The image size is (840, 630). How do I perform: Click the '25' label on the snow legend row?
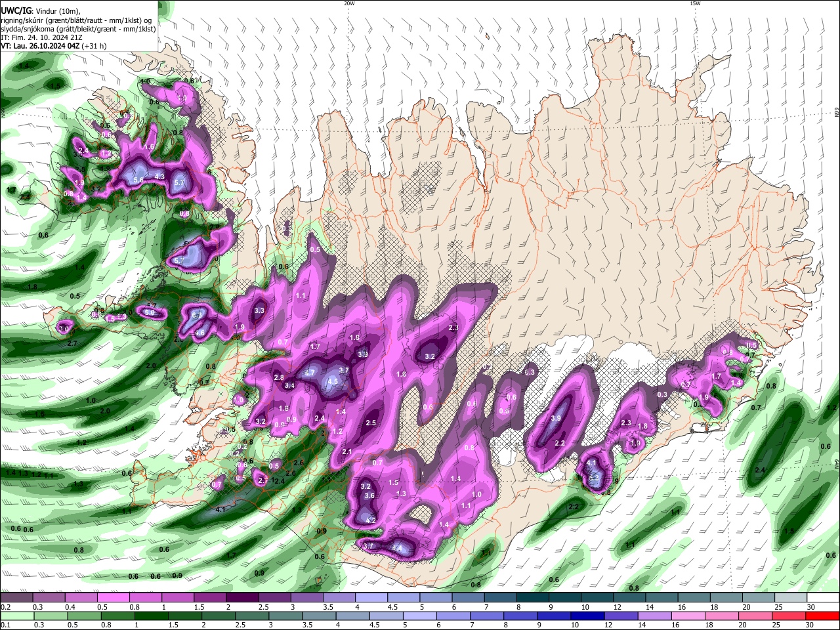[x=778, y=607]
